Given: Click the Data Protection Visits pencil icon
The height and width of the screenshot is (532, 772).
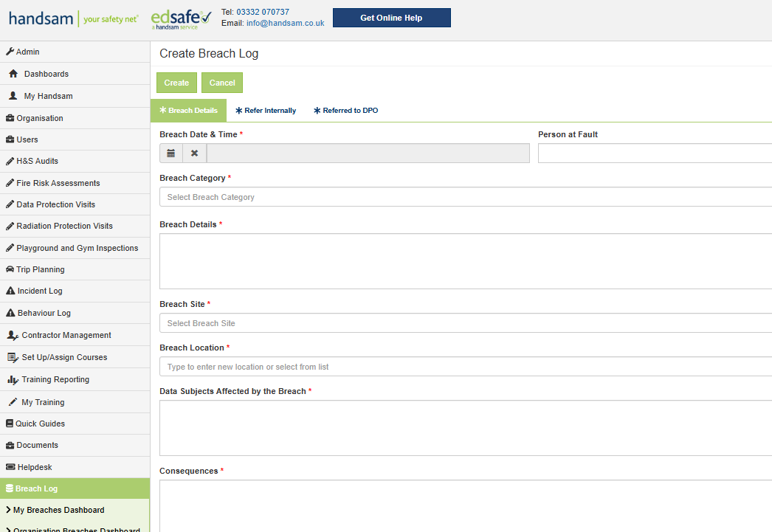Looking at the screenshot, I should pyautogui.click(x=10, y=204).
